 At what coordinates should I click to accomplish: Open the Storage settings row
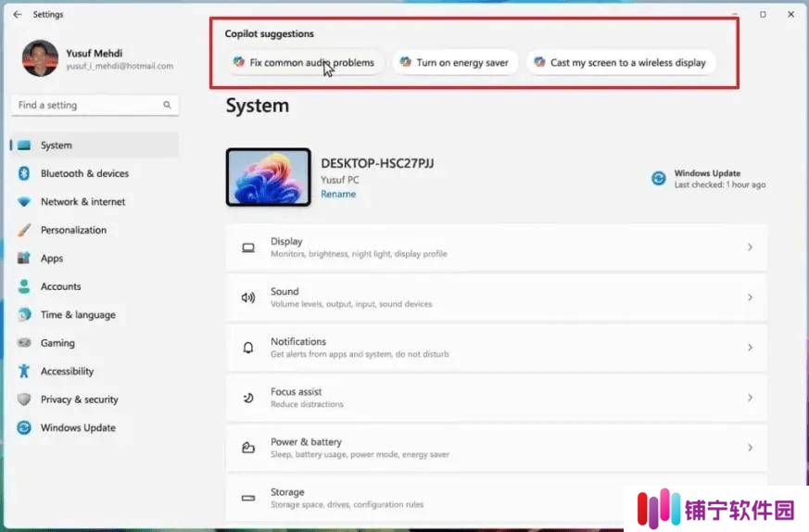497,498
